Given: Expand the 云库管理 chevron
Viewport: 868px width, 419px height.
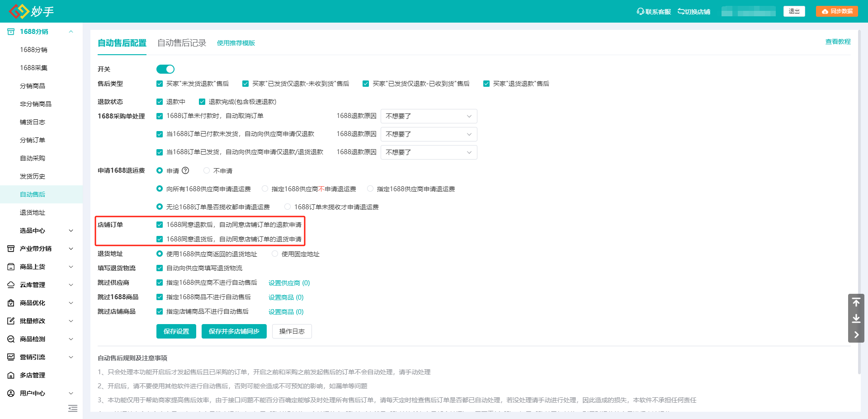Looking at the screenshot, I should 71,285.
